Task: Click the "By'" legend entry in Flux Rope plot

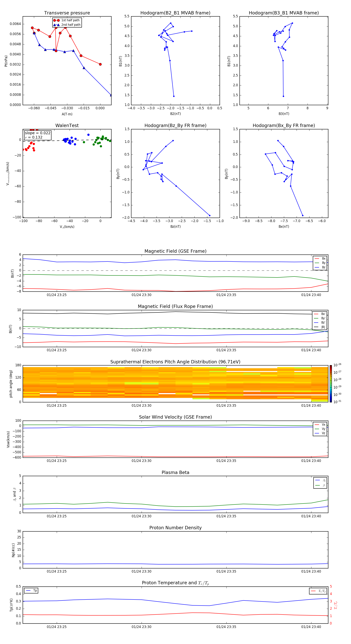Action: pyautogui.click(x=320, y=318)
